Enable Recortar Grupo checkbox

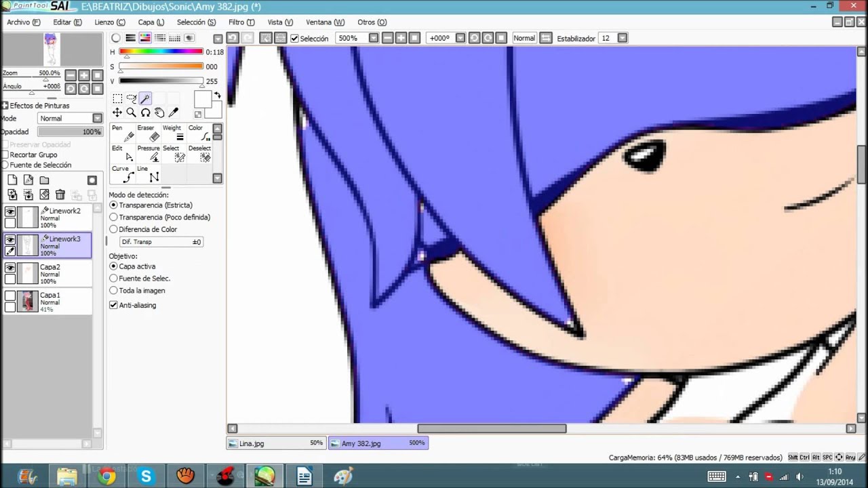tap(5, 155)
